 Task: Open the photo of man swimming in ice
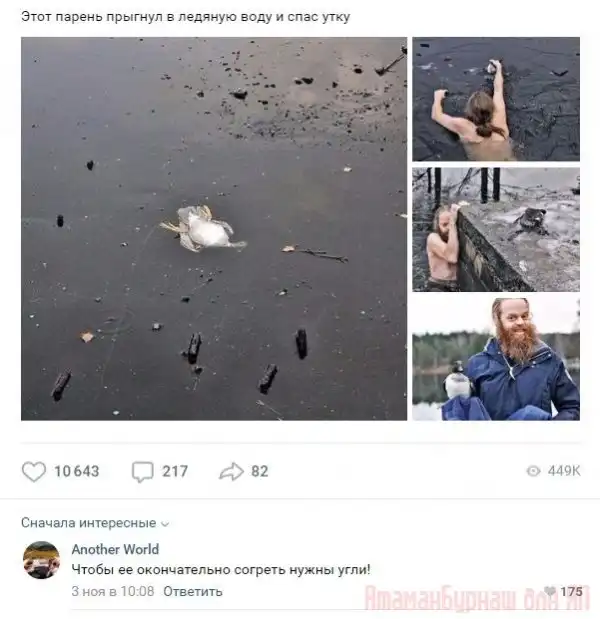click(496, 99)
